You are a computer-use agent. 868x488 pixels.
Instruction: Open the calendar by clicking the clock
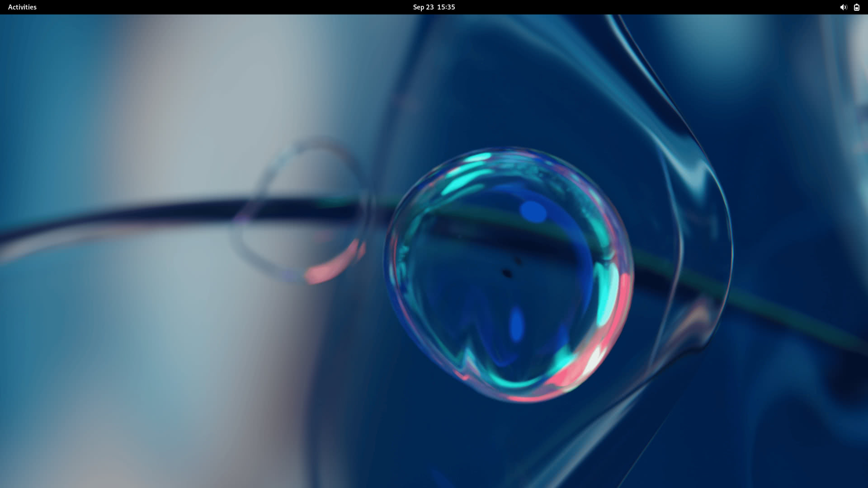(434, 7)
